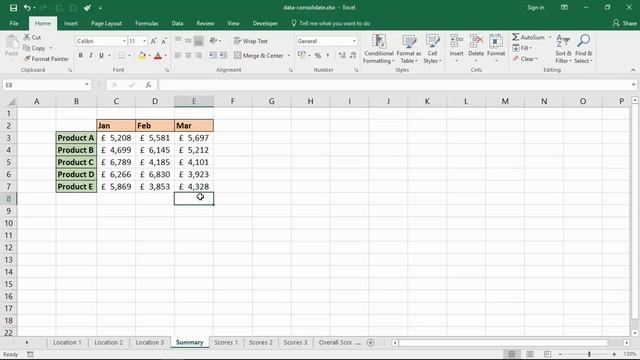The width and height of the screenshot is (640, 360).
Task: Adjust the zoom slider
Action: click(589, 354)
